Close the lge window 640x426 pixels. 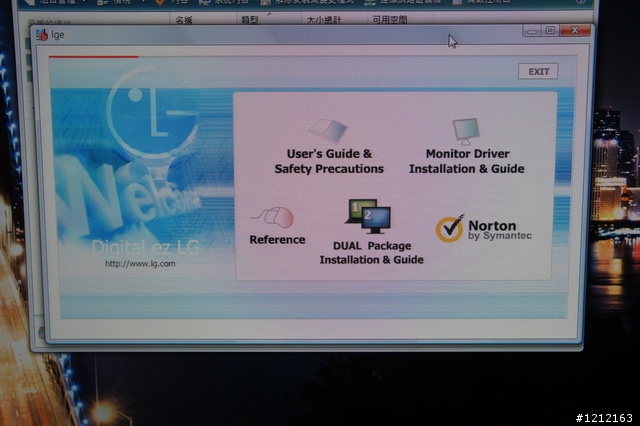click(575, 30)
